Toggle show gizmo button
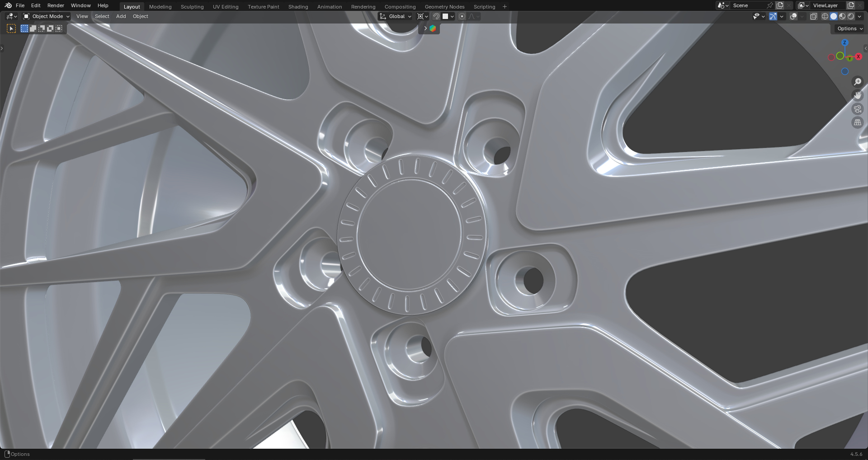The image size is (868, 460). tap(773, 16)
